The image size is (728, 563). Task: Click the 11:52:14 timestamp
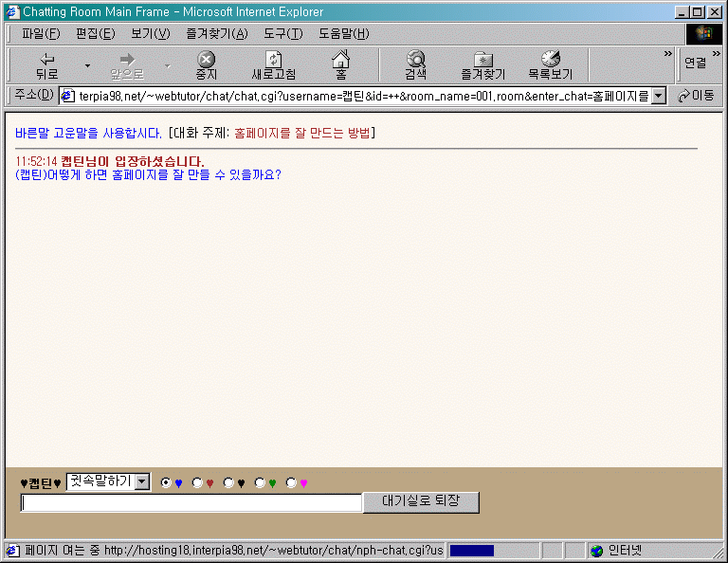click(36, 161)
